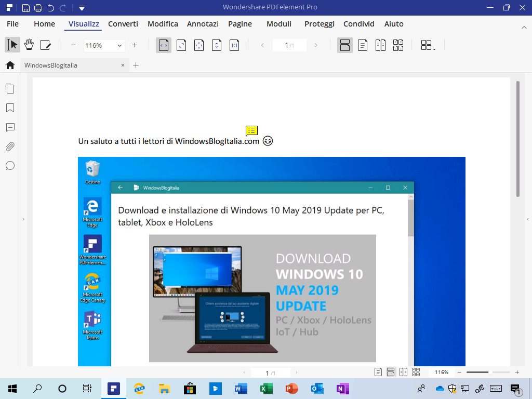Toggle fit width view mode
This screenshot has width=532, height=399.
click(164, 45)
